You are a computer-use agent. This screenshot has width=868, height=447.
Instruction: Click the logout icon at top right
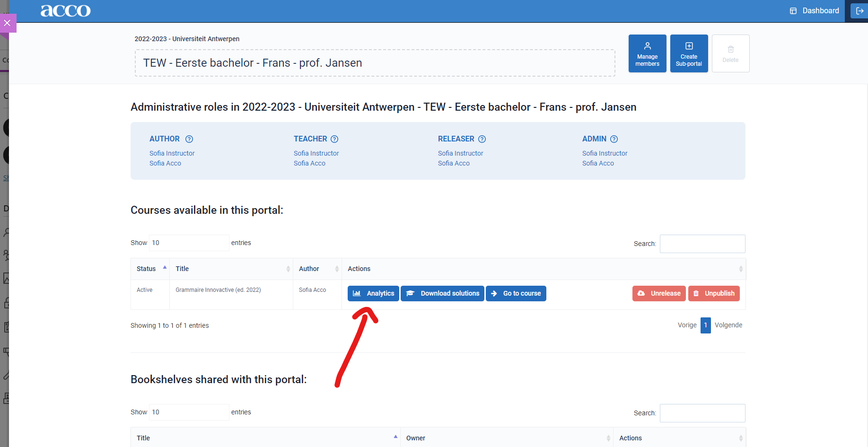click(860, 10)
